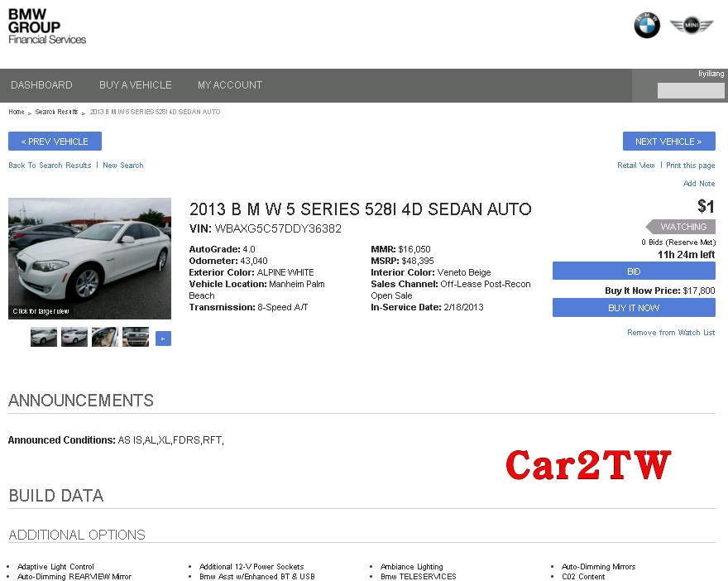The image size is (728, 581).
Task: Start a New Search
Action: coord(123,166)
